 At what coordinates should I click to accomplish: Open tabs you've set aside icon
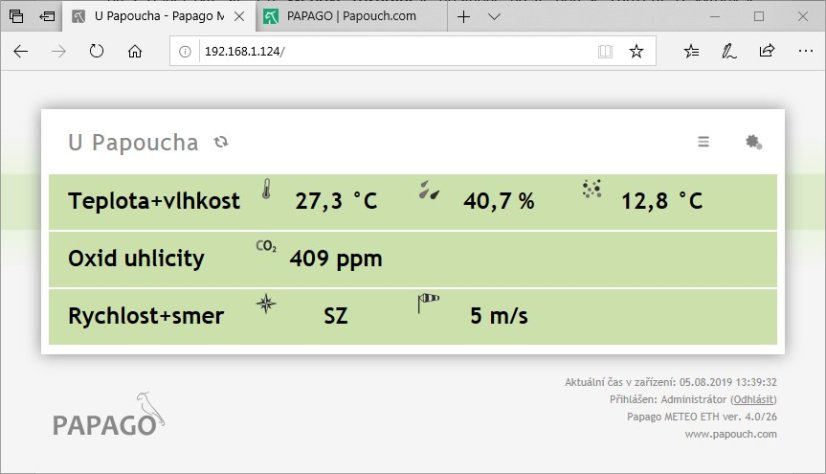(x=16, y=16)
